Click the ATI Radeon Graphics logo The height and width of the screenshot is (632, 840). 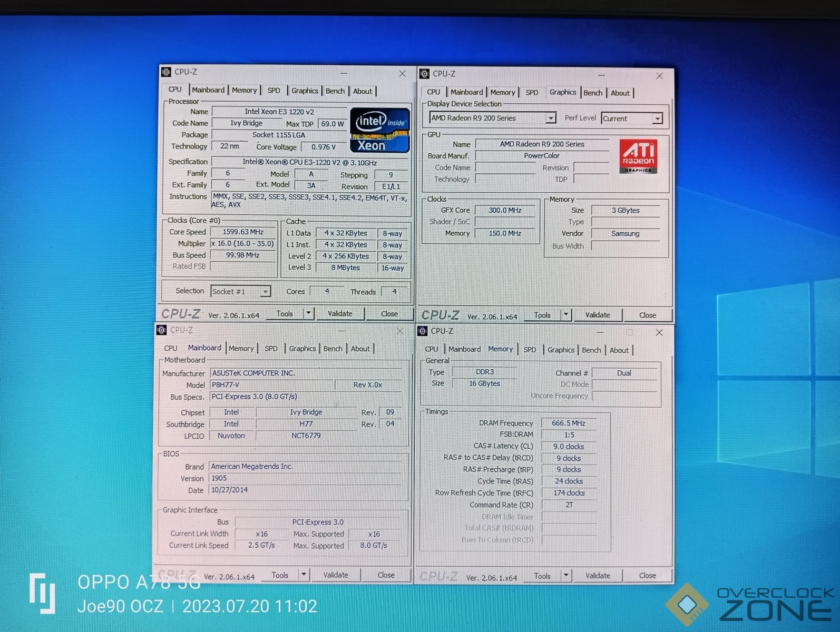point(638,156)
